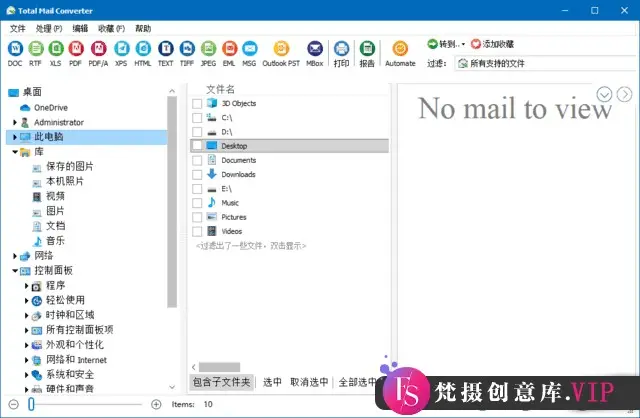Zoom in with the plus icon

(156, 405)
